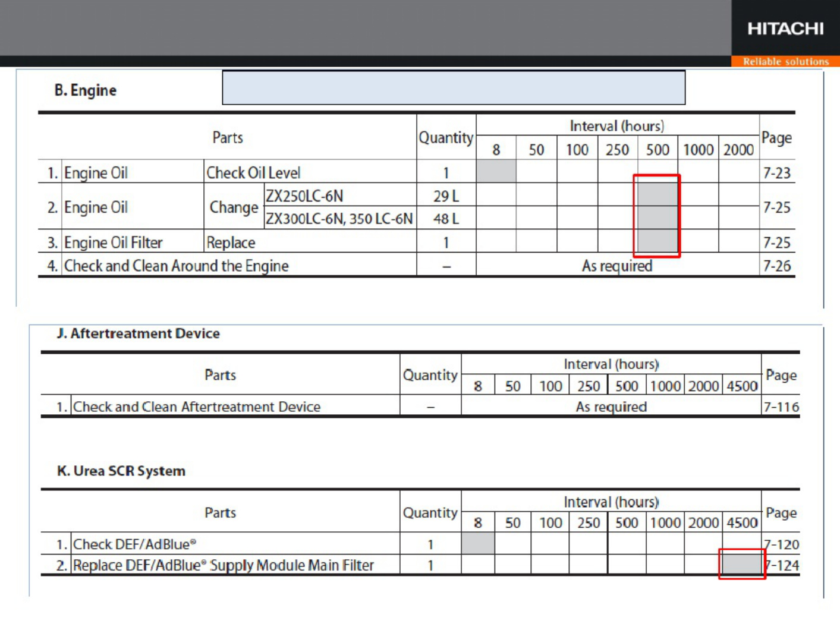Select the "Check Oil Level" cell
Screen dimensions: 840x630
253,173
